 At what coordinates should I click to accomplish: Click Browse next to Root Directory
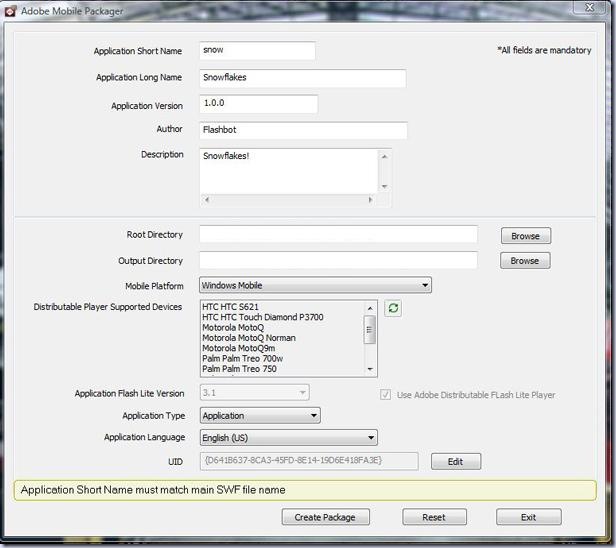(526, 236)
